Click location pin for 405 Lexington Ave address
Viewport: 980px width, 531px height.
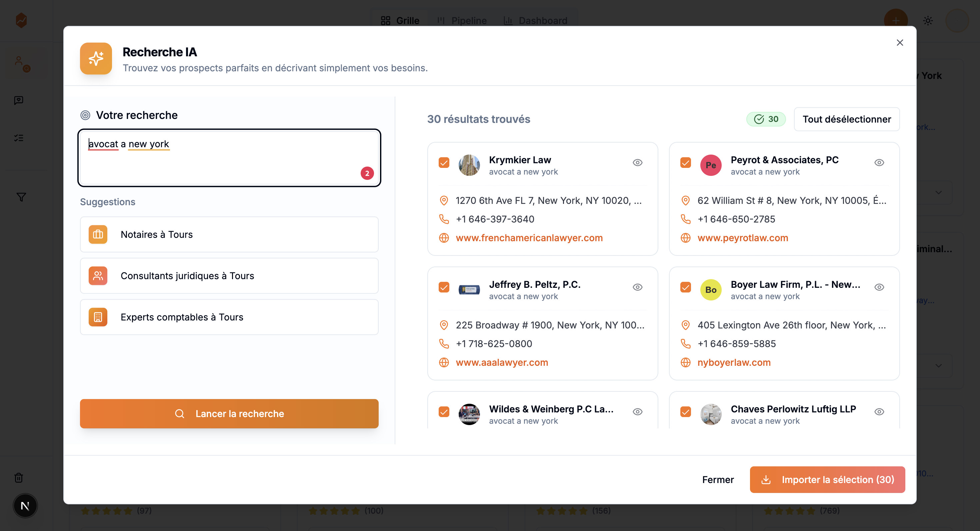tap(685, 325)
